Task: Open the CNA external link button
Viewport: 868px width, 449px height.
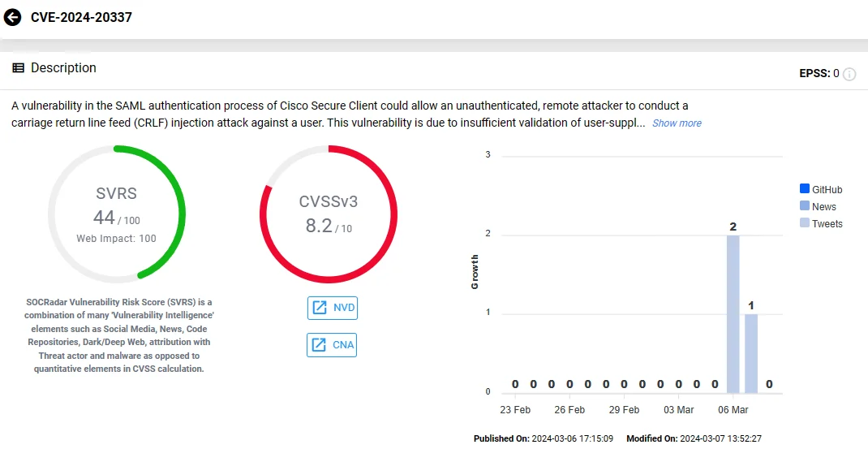Action: click(x=332, y=345)
